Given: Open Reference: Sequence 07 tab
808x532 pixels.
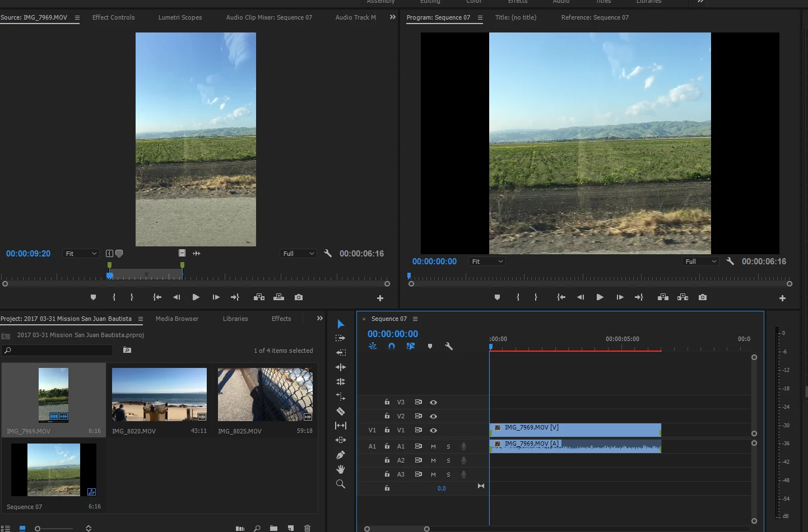Looking at the screenshot, I should tap(595, 17).
